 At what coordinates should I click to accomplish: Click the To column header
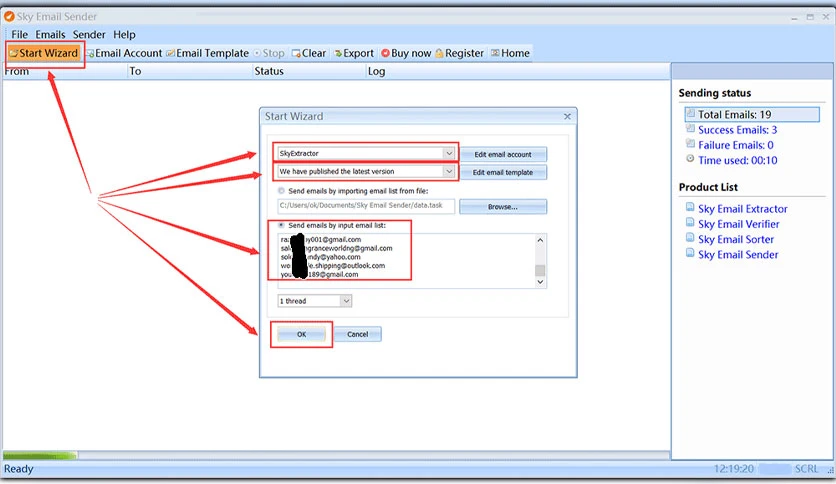[x=189, y=71]
